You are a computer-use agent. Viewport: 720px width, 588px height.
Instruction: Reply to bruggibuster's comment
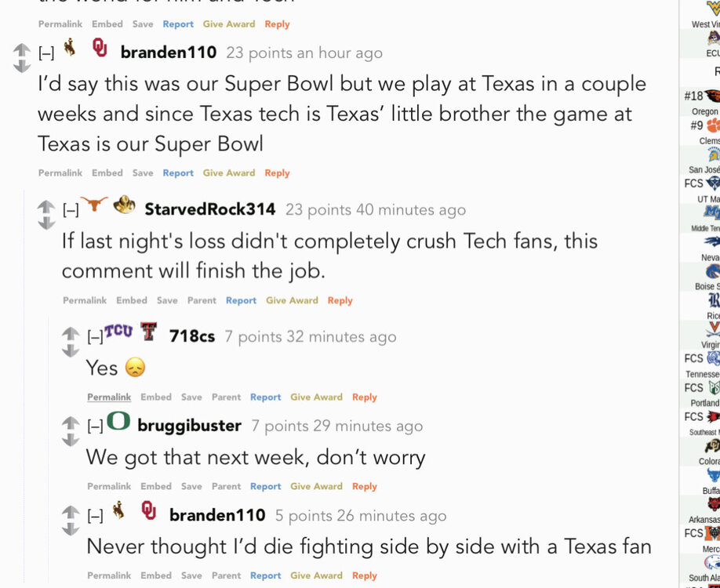(364, 486)
